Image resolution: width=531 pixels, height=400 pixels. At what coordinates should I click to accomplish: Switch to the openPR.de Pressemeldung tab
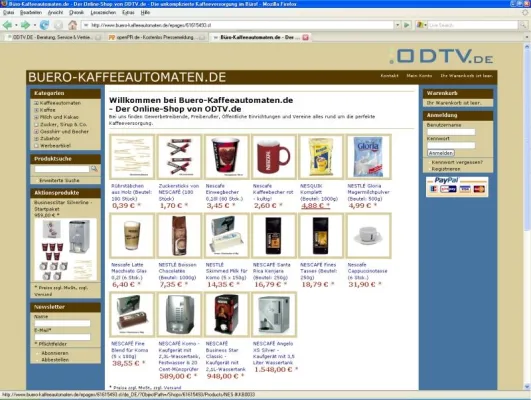[x=156, y=38]
